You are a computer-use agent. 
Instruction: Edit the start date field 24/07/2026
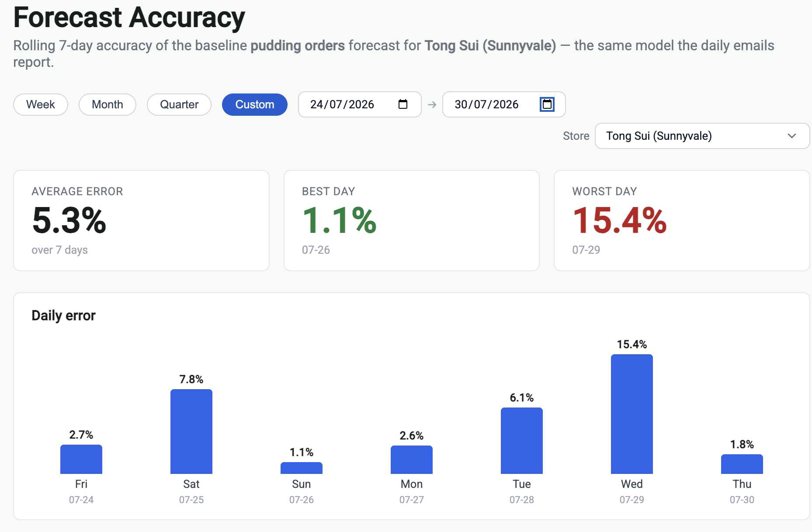tap(360, 104)
